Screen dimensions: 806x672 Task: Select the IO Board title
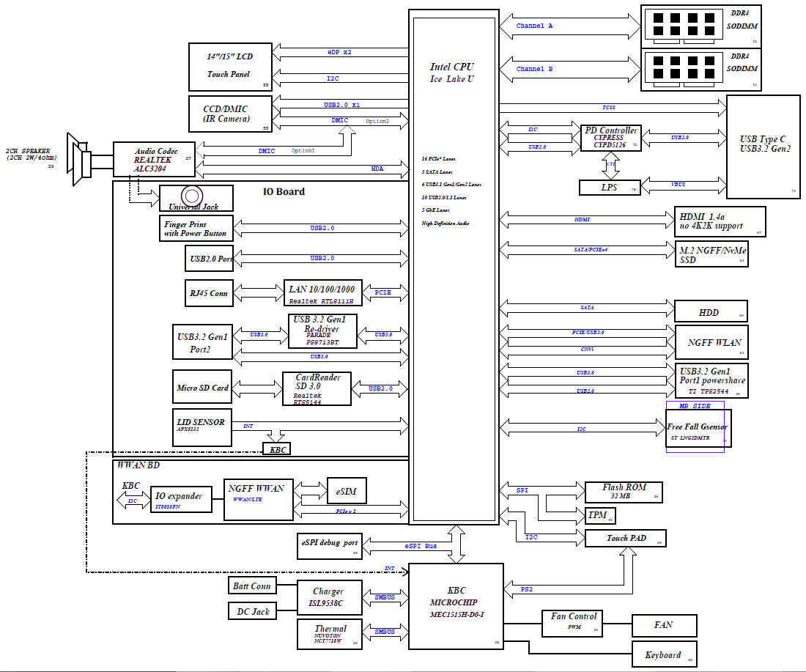pos(284,192)
